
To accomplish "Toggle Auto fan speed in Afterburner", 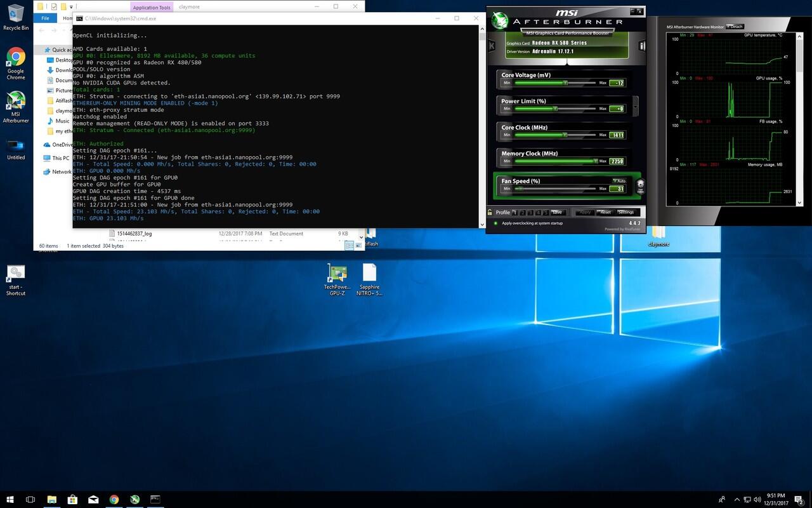I will pos(619,181).
